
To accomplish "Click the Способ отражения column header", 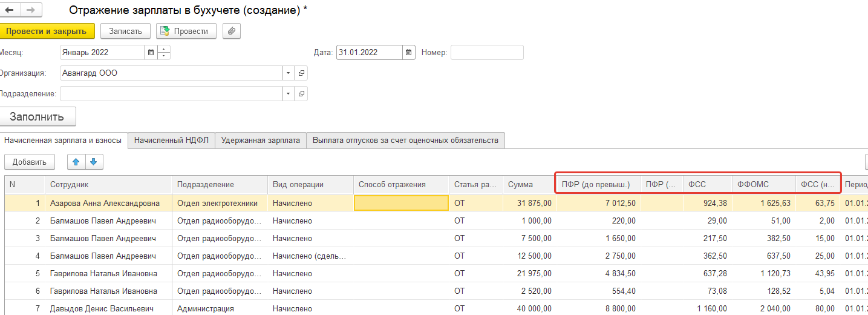I will (401, 185).
